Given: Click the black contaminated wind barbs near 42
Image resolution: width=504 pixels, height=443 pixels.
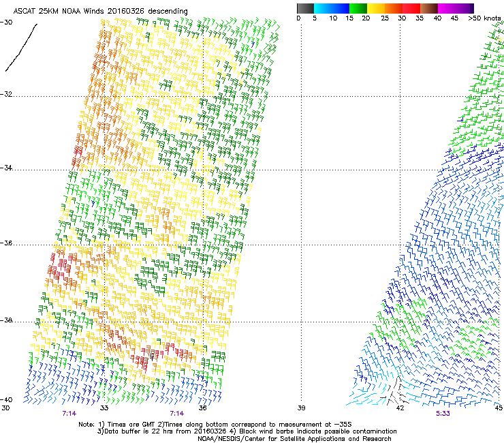Looking at the screenshot, I should pos(395,391).
